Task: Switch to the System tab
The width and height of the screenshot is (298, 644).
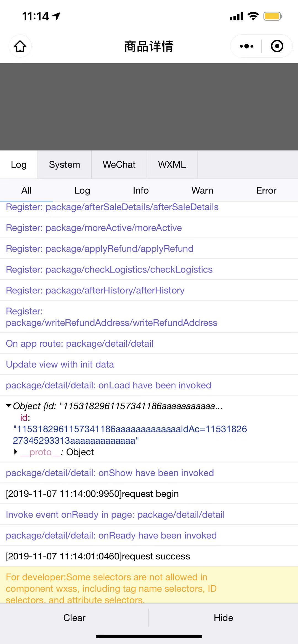Action: coord(64,165)
